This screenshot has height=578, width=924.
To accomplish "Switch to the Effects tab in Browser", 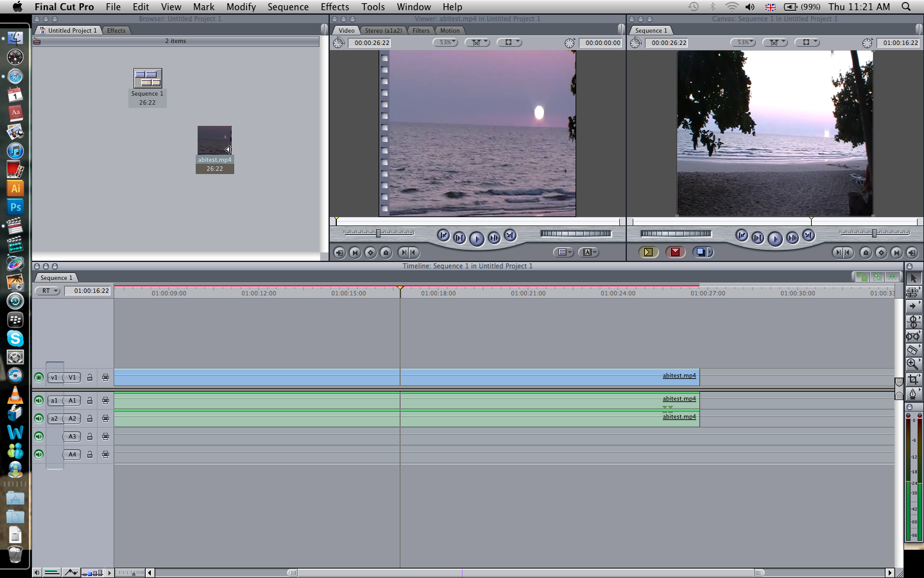I will [x=116, y=30].
